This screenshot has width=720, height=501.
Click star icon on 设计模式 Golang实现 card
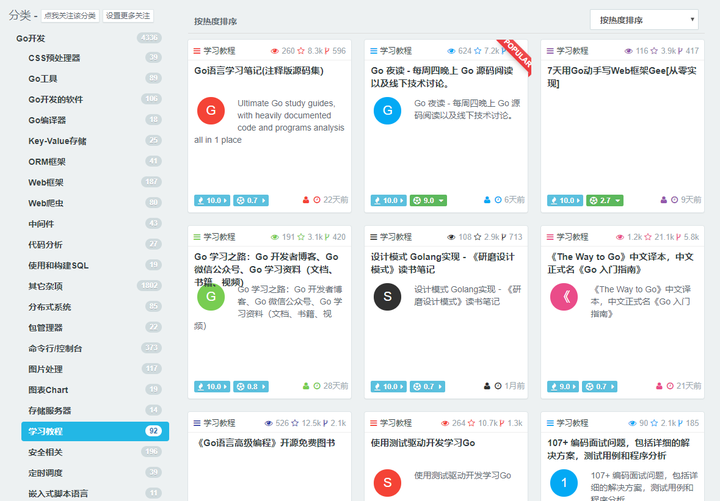pos(478,237)
